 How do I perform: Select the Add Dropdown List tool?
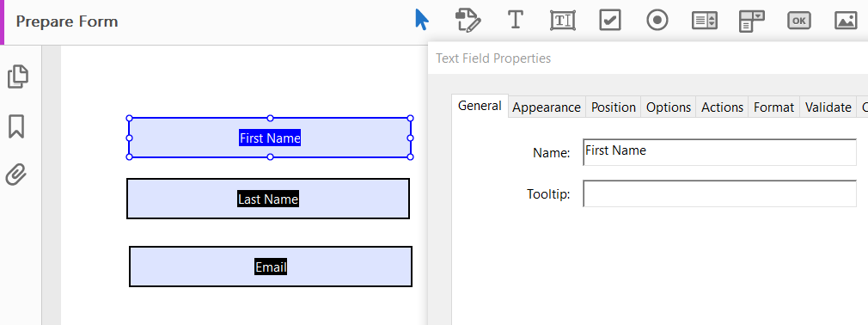(x=751, y=21)
